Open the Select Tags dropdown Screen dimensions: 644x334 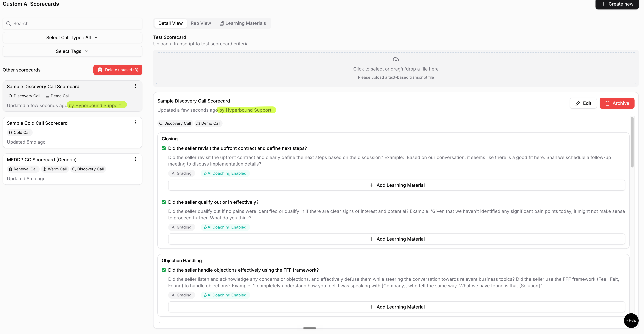(x=72, y=51)
